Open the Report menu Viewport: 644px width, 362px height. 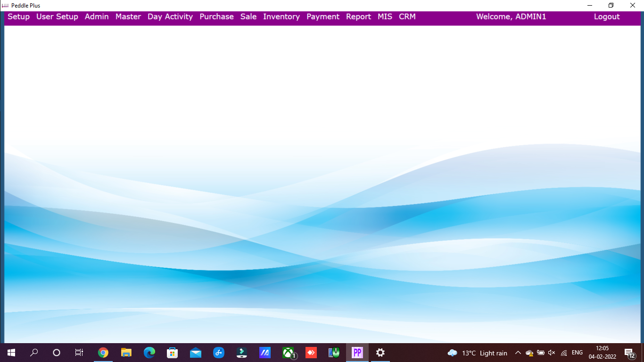pos(358,16)
